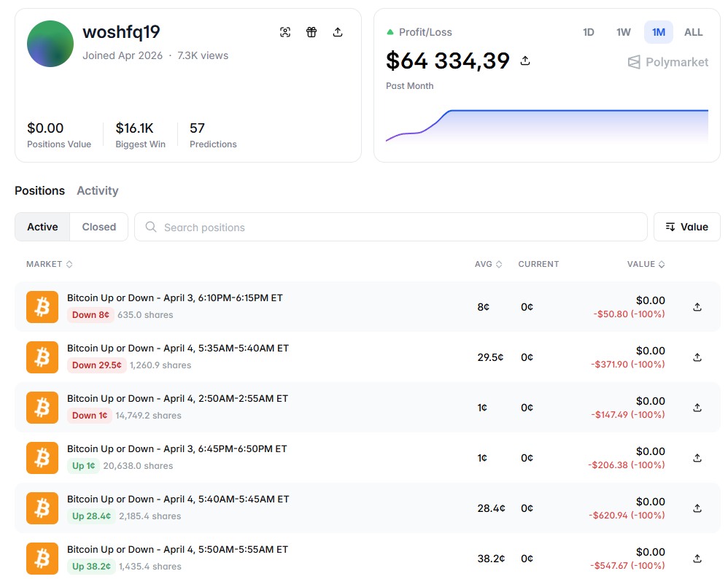The image size is (728, 579).
Task: Click Bitcoin icon of April 4 5:50AM market
Action: [x=42, y=559]
